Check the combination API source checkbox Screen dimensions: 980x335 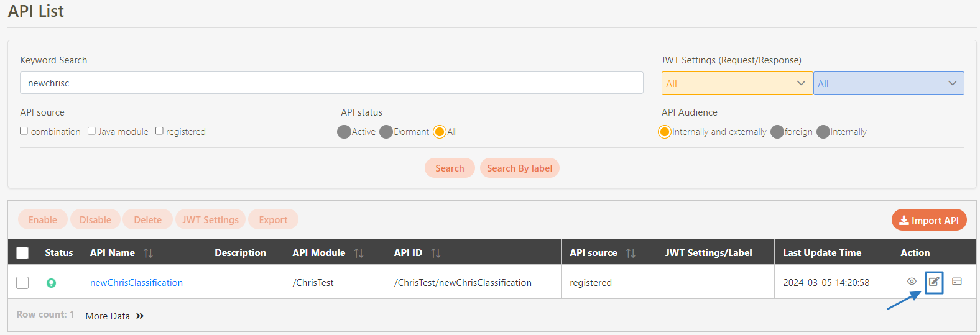(24, 131)
